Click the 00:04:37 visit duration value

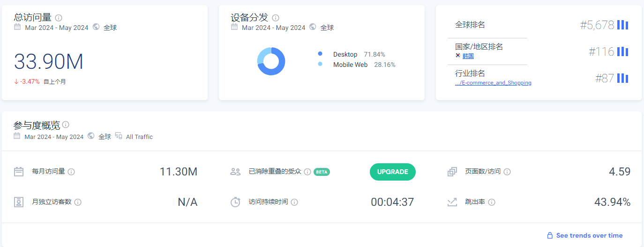pyautogui.click(x=392, y=202)
